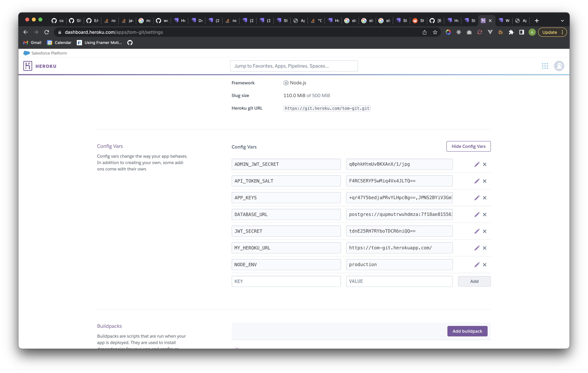Bookmark this page with the star
588x373 pixels.
(x=435, y=32)
